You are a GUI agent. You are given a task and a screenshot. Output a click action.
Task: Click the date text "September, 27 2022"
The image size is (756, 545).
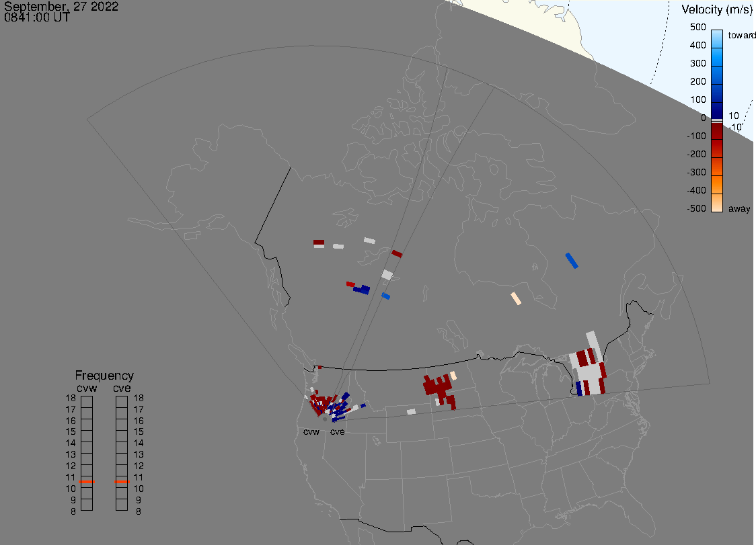61,7
